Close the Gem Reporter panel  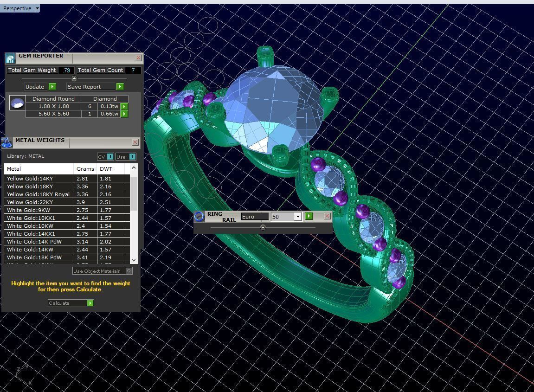(138, 58)
